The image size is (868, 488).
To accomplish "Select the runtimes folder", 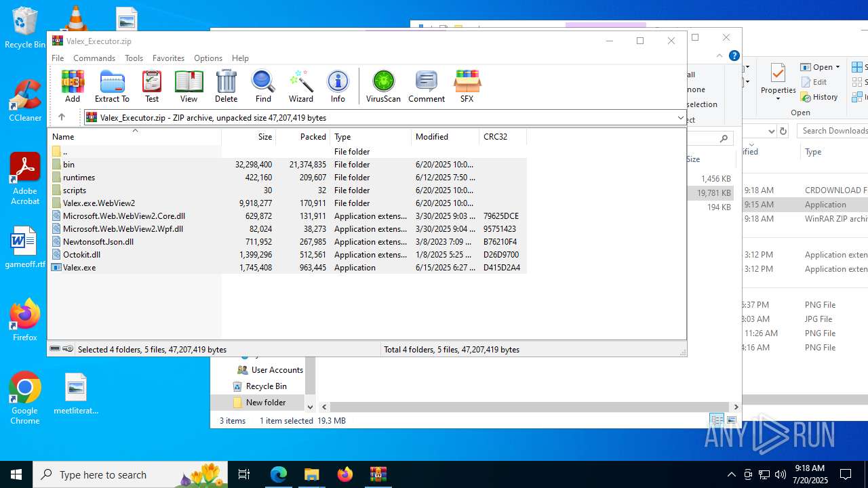I will tap(287, 177).
